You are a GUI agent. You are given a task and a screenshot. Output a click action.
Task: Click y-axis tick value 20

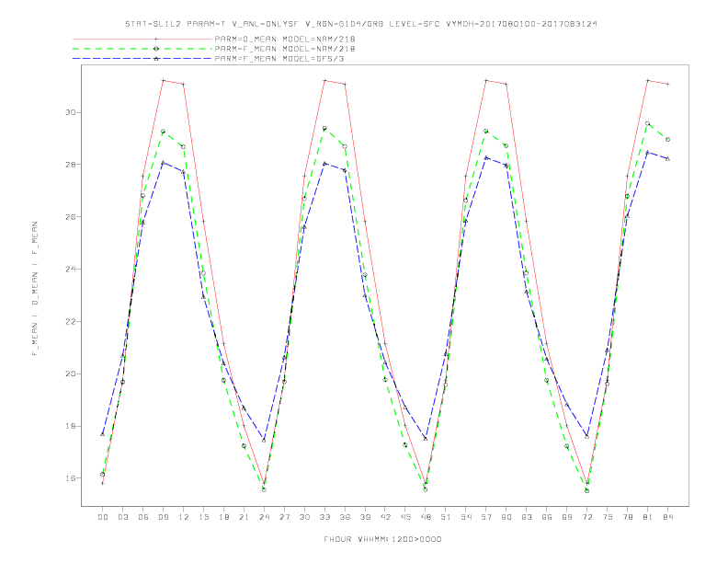click(x=71, y=373)
